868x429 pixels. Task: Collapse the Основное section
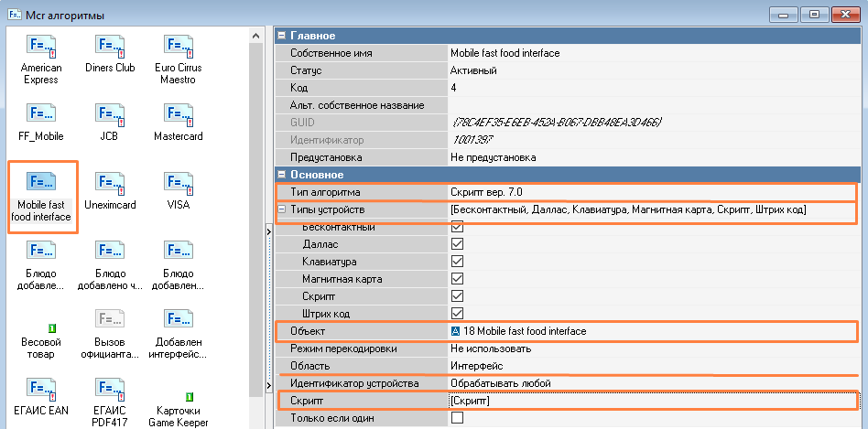tap(282, 175)
